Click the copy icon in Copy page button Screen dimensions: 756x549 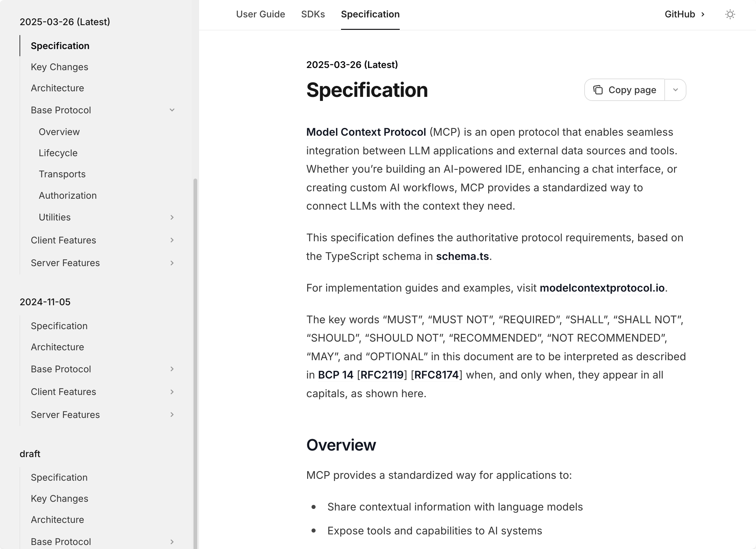point(598,90)
